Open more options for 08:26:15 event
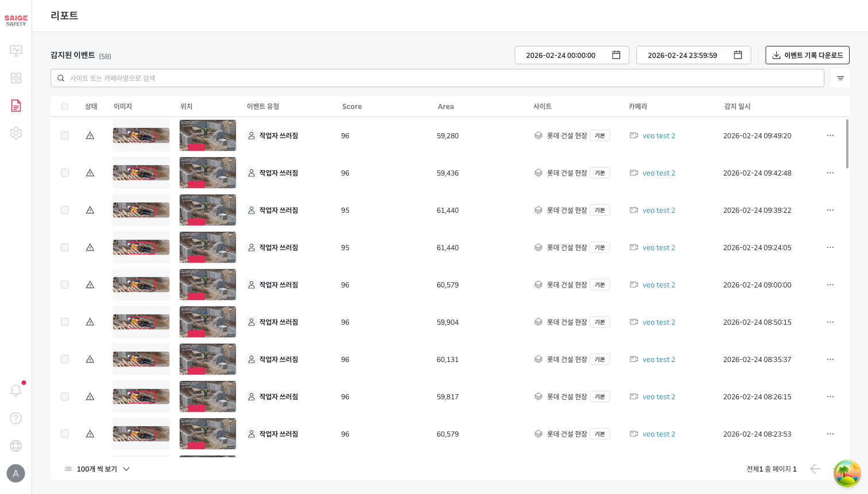The height and width of the screenshot is (494, 868). pyautogui.click(x=830, y=396)
